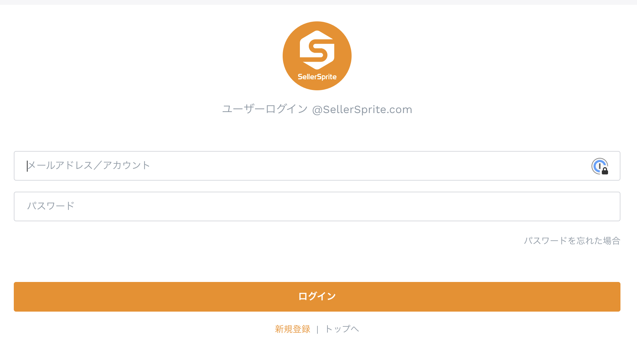This screenshot has height=364, width=637.
Task: Focus the パスワード input field
Action: pyautogui.click(x=317, y=206)
